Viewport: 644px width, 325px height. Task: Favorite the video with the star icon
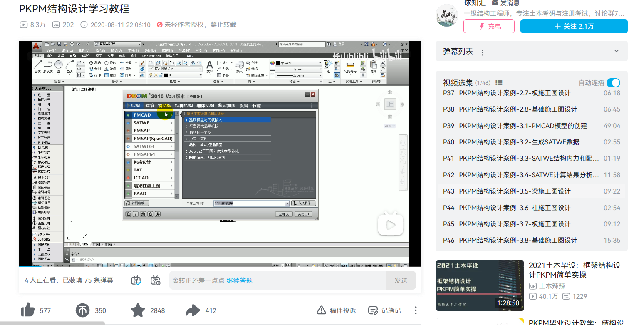[x=138, y=310]
